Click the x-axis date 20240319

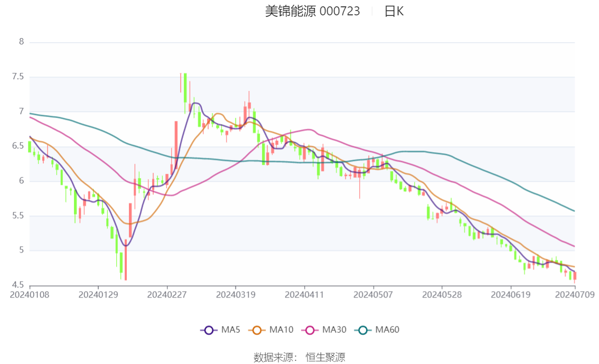(236, 295)
